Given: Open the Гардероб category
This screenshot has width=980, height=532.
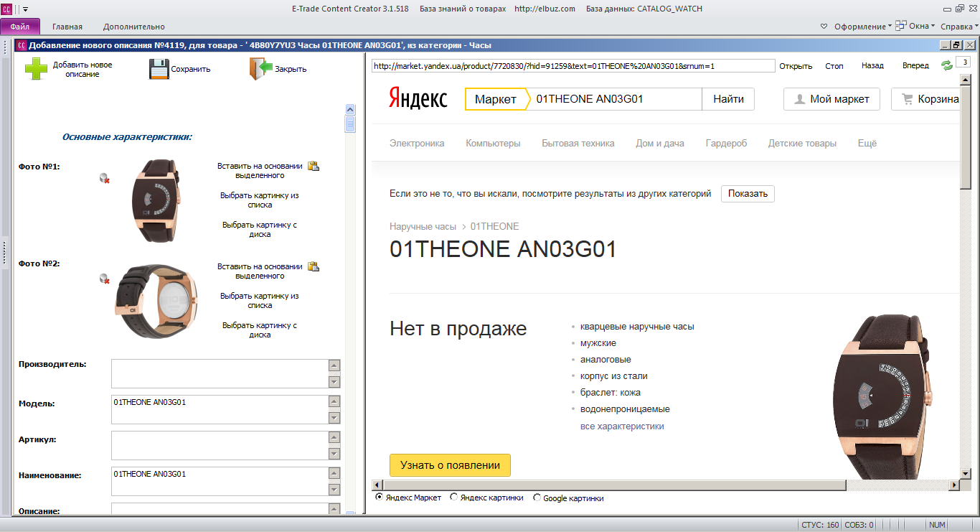Looking at the screenshot, I should point(726,143).
